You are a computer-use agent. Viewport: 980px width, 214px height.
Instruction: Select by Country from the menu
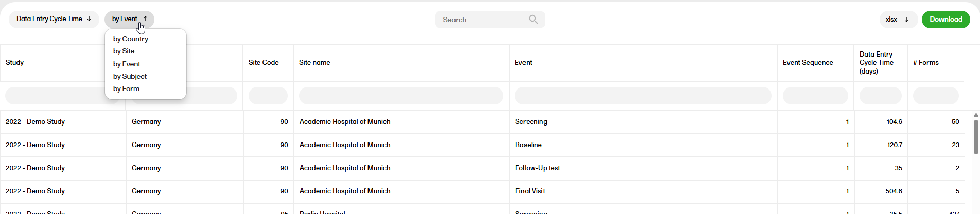131,39
